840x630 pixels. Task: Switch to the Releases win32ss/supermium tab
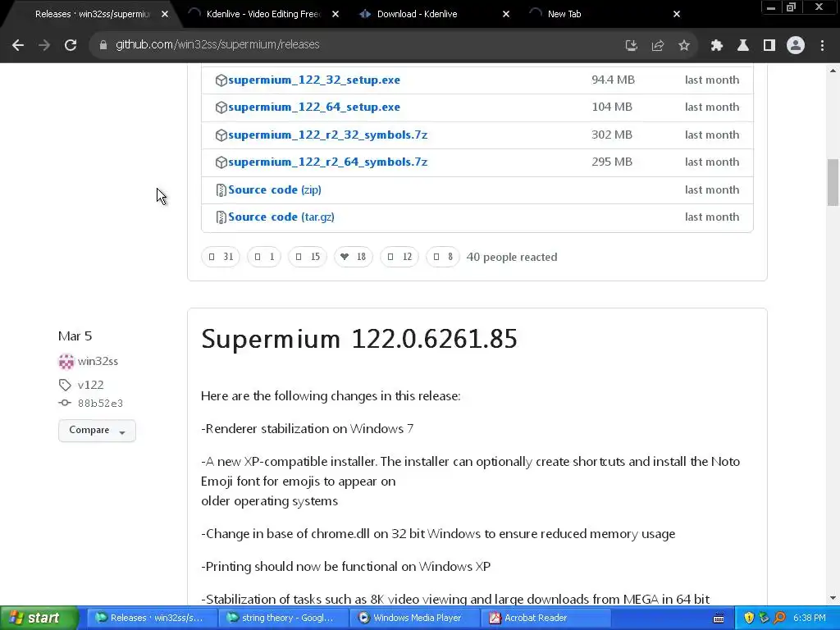92,15
